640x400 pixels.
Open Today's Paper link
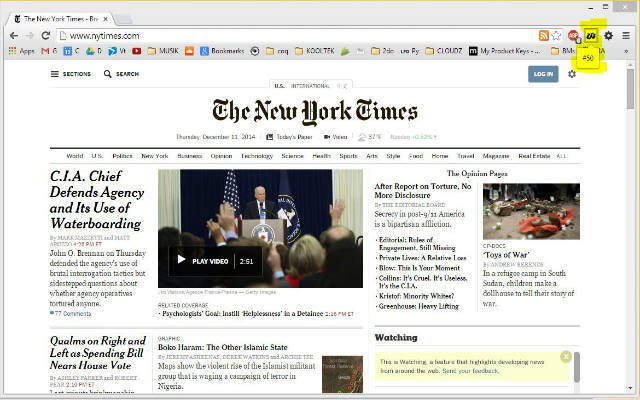coord(289,137)
